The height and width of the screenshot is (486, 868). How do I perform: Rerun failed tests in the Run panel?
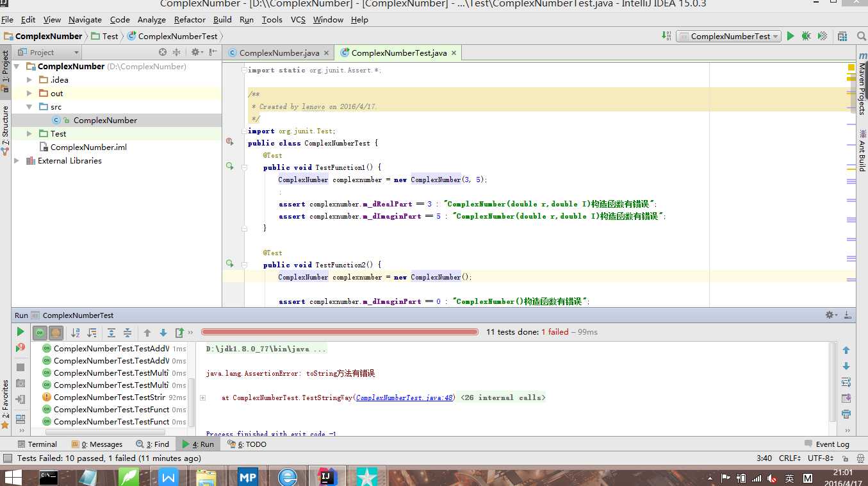20,348
